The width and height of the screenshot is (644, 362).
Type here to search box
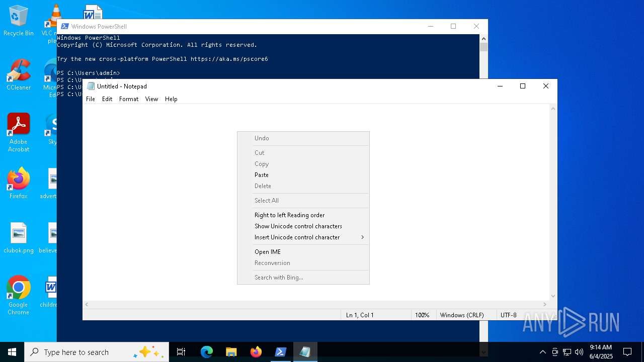click(97, 352)
